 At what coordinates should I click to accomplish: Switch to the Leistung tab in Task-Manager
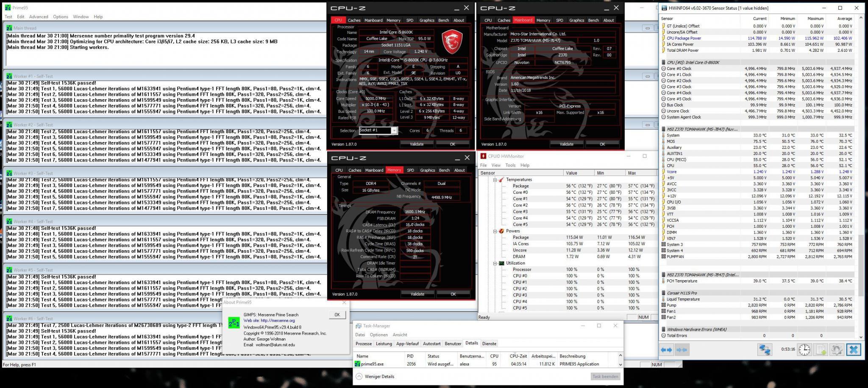point(384,344)
